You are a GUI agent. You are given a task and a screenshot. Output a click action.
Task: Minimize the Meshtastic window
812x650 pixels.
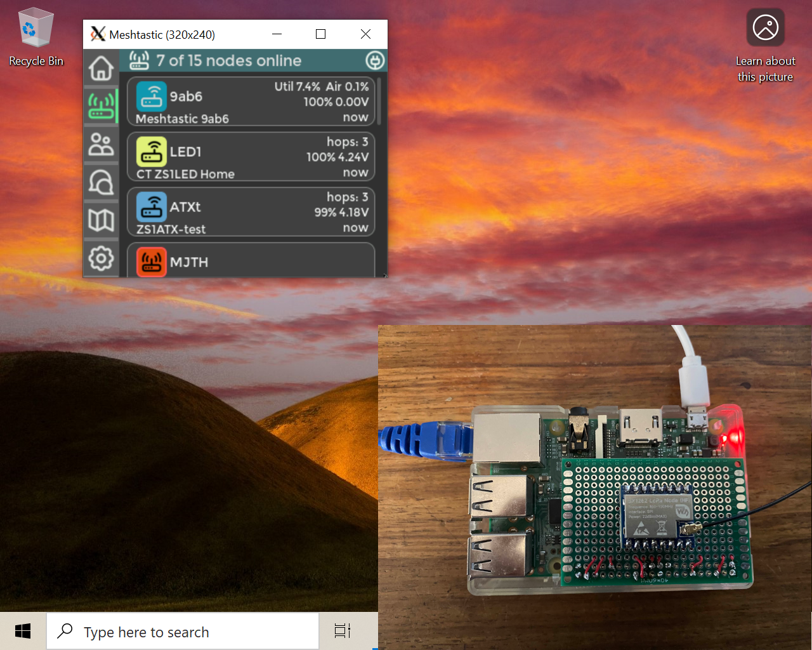pyautogui.click(x=277, y=34)
